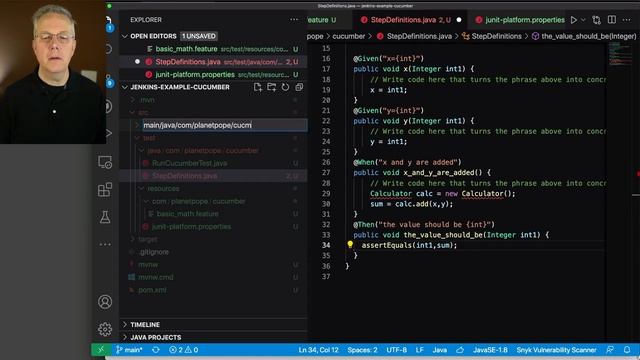The image size is (640, 360).
Task: Click Ln 34, Col 12 cursor position
Action: click(318, 350)
